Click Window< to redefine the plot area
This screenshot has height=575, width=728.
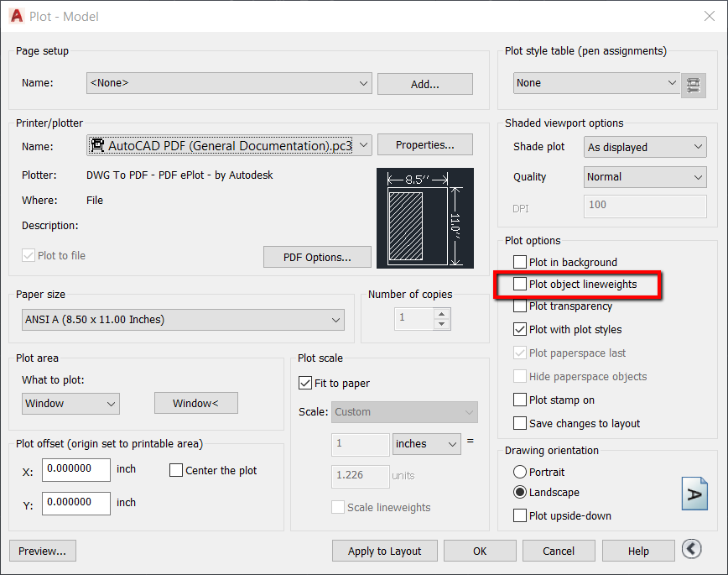coord(195,403)
